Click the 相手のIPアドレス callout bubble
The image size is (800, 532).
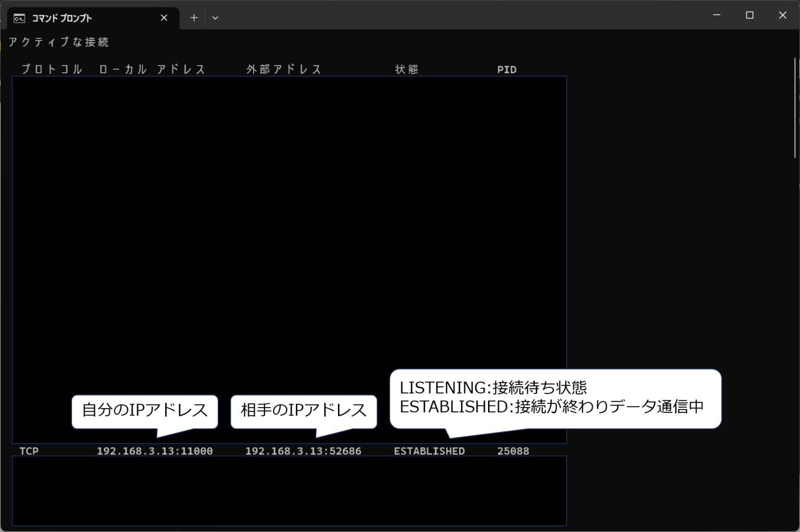(x=304, y=411)
